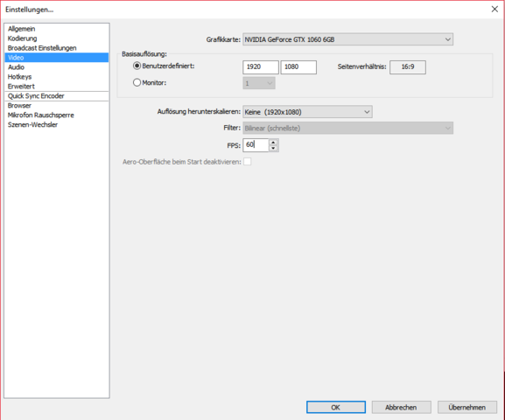Open Auflösung herunterskalieren dropdown
The height and width of the screenshot is (420, 505).
307,112
